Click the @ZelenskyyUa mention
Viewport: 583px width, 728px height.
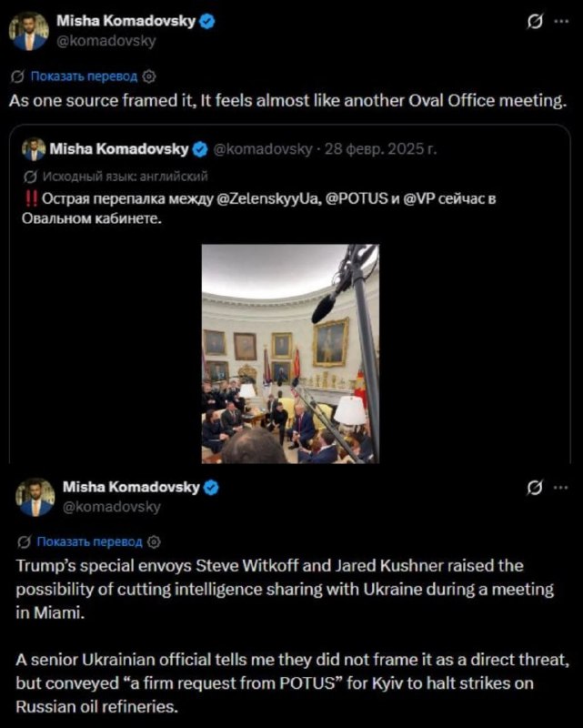pyautogui.click(x=266, y=198)
